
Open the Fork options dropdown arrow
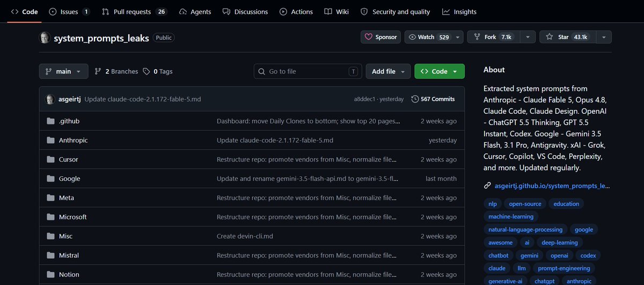click(x=528, y=37)
